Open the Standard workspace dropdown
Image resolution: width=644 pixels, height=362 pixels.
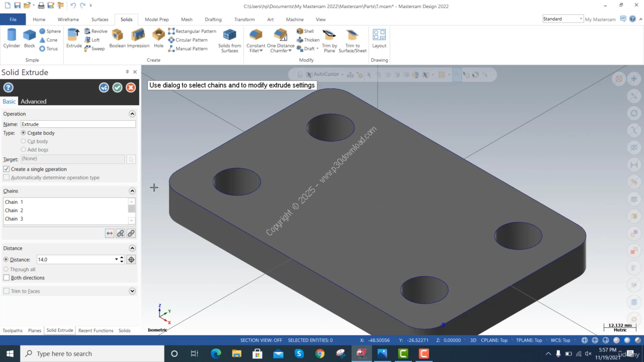click(x=581, y=19)
